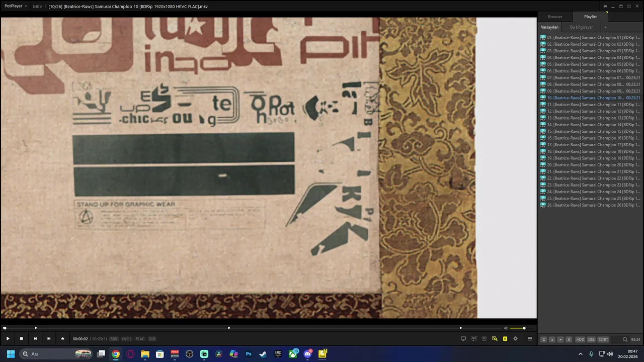Switch to the Browser tab

555,17
